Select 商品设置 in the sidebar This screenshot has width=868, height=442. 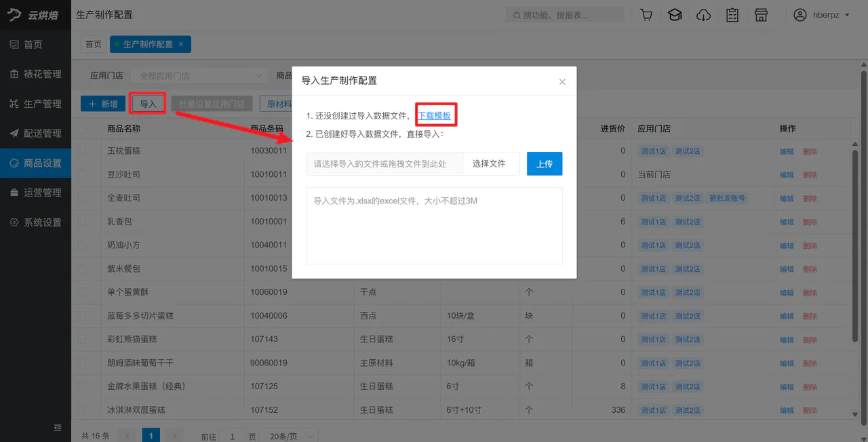coord(35,163)
